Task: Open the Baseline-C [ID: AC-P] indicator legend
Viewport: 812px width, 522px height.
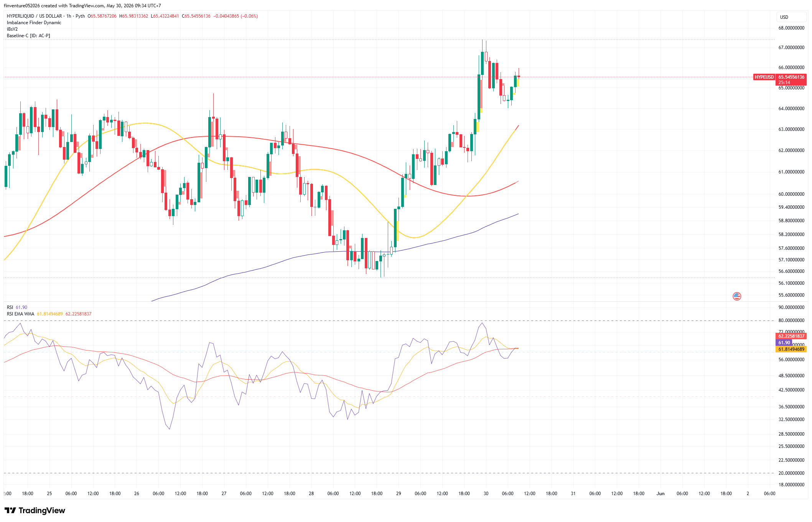Action: pyautogui.click(x=28, y=36)
